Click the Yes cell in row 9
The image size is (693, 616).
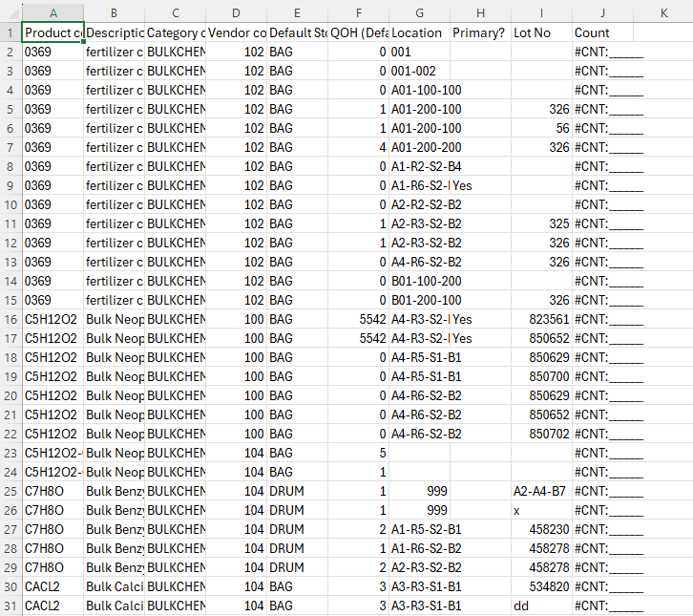480,185
